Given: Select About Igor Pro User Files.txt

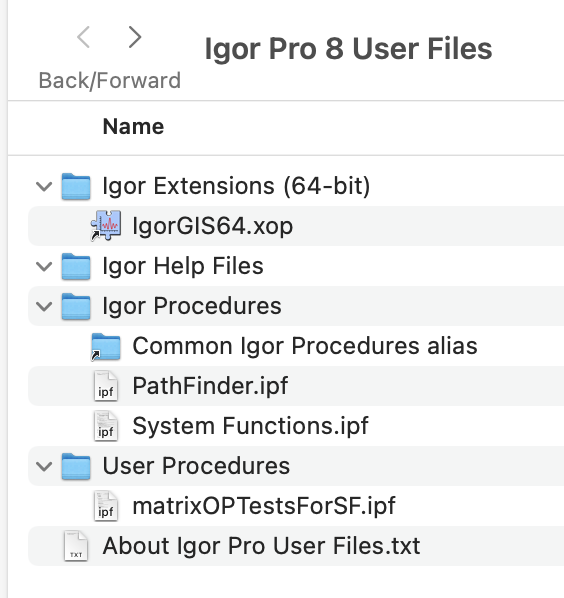Looking at the screenshot, I should [x=261, y=546].
